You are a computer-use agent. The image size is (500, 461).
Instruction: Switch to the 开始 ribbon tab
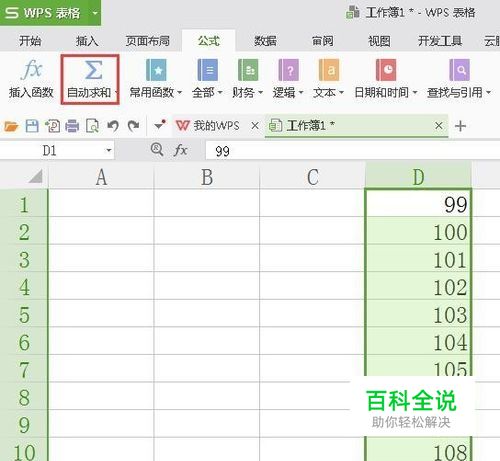coord(30,41)
